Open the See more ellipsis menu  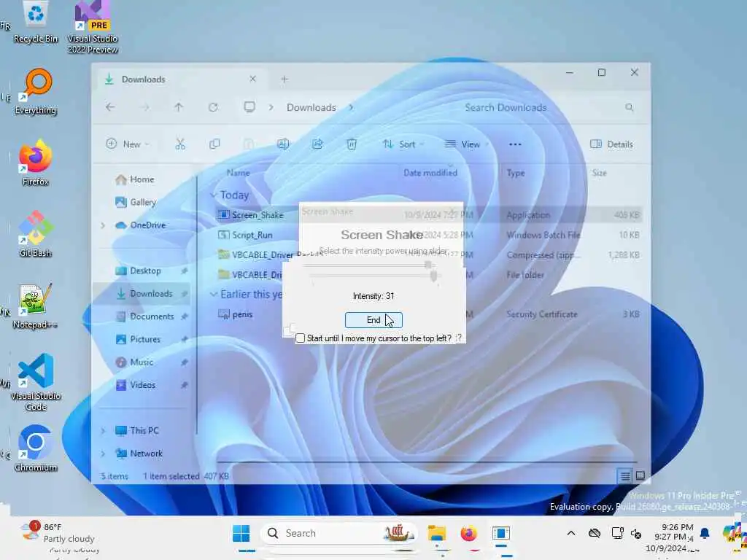pos(515,144)
